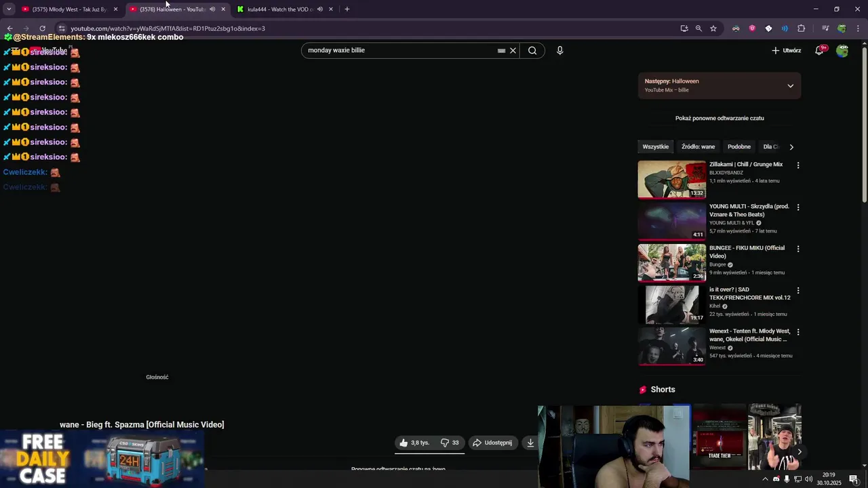Select the Źródło: wane filter chip
This screenshot has height=488, width=868.
coord(698,147)
